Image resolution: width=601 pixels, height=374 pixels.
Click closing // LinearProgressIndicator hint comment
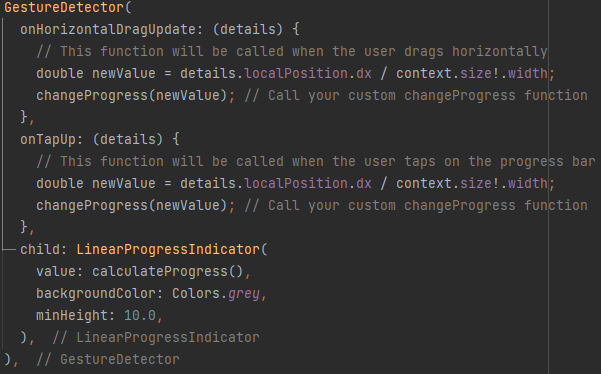[x=156, y=338]
